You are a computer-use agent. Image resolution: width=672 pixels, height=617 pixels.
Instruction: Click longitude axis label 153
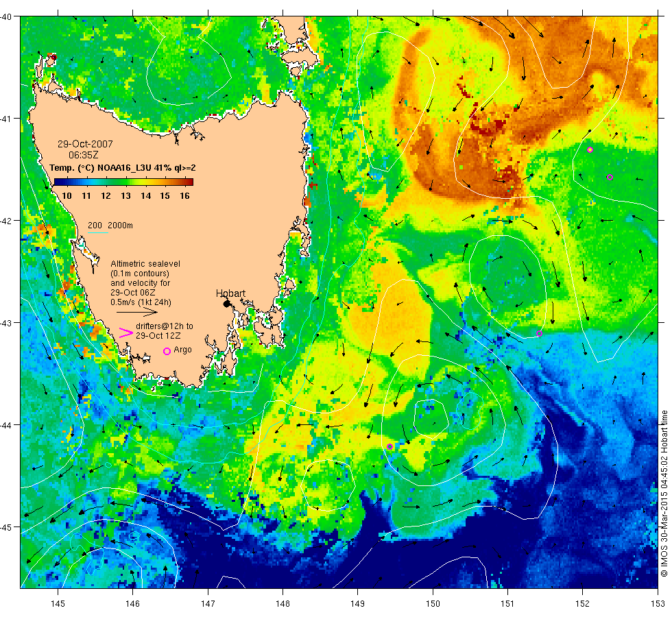[x=658, y=604]
